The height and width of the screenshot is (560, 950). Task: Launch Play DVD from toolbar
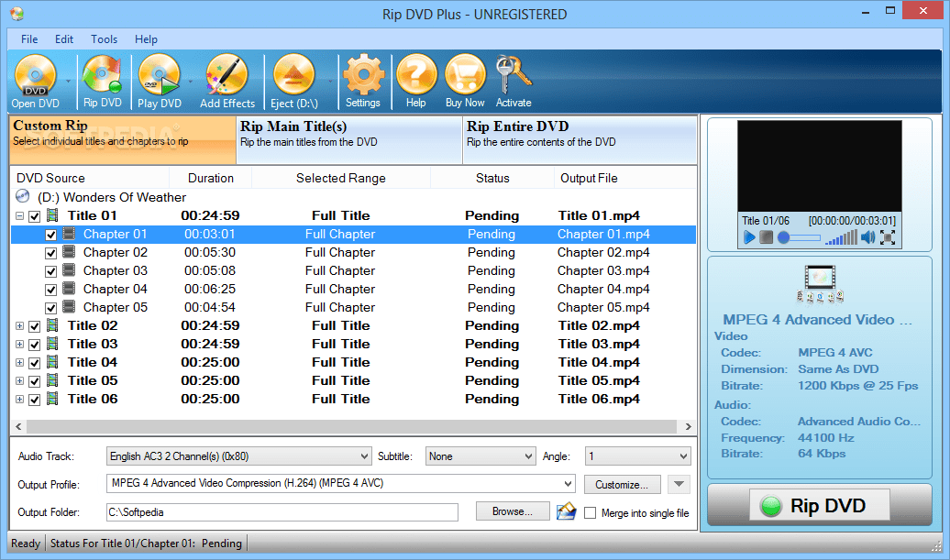[160, 82]
